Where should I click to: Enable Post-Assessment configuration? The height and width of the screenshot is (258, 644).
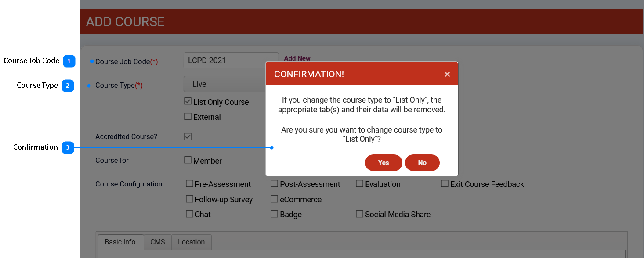[x=274, y=184]
